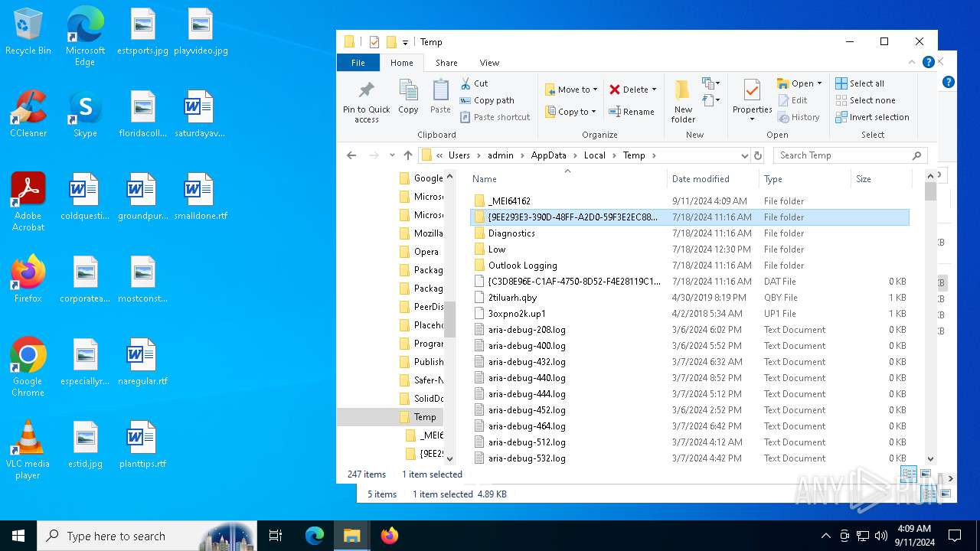Copy path of selected item
The image size is (980, 551).
(x=487, y=100)
